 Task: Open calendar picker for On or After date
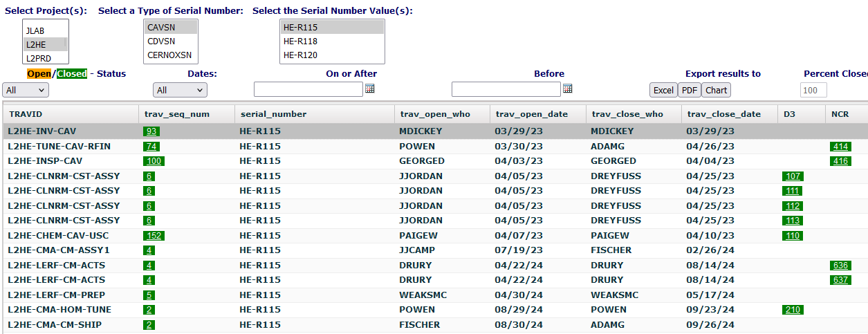(369, 89)
